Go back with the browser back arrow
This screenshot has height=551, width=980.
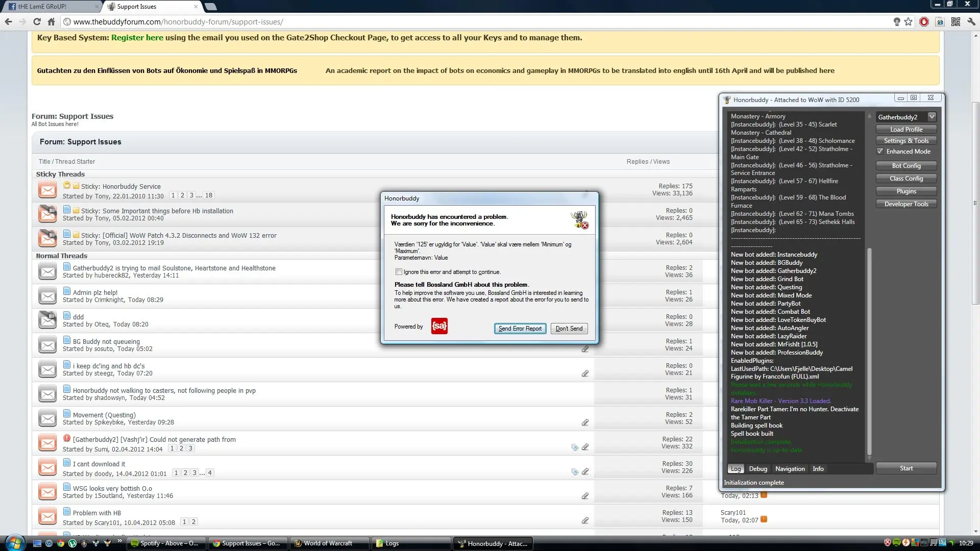[8, 22]
